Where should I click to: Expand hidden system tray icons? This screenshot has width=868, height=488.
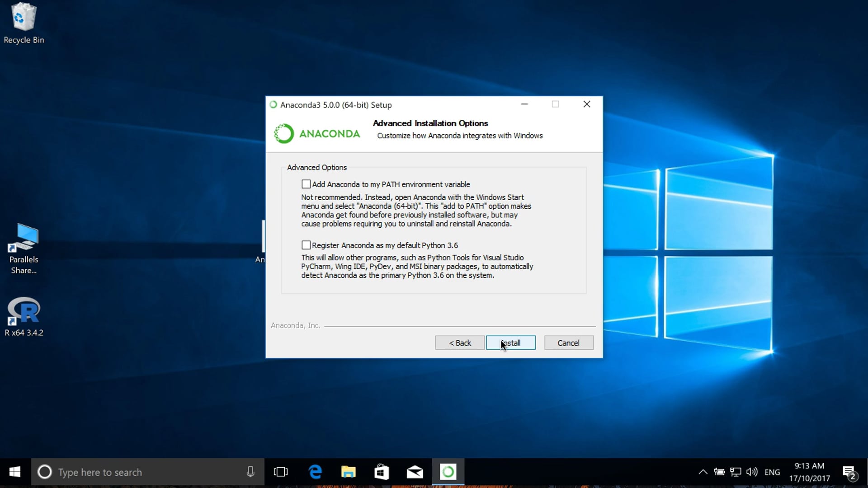[x=703, y=472]
